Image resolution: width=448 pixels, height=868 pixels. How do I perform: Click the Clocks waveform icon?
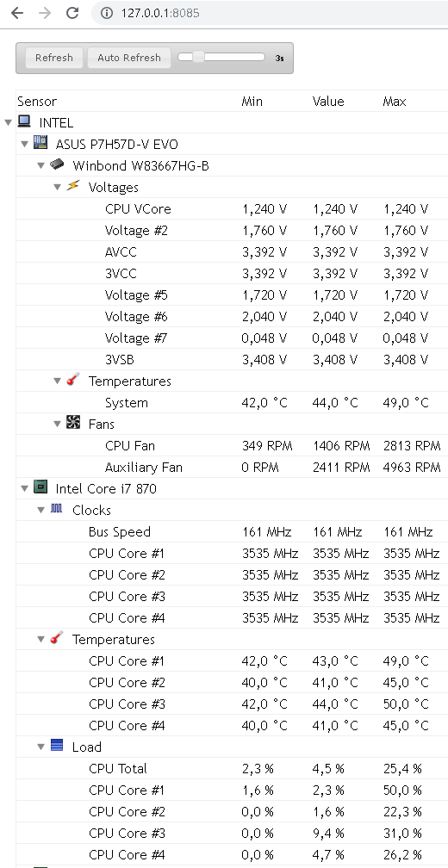57,508
